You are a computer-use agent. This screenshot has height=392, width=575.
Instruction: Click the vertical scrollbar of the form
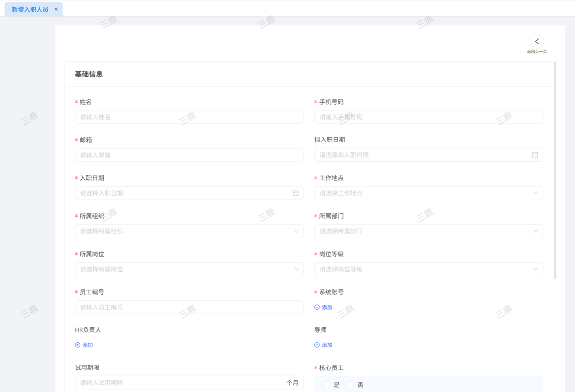[x=555, y=172]
